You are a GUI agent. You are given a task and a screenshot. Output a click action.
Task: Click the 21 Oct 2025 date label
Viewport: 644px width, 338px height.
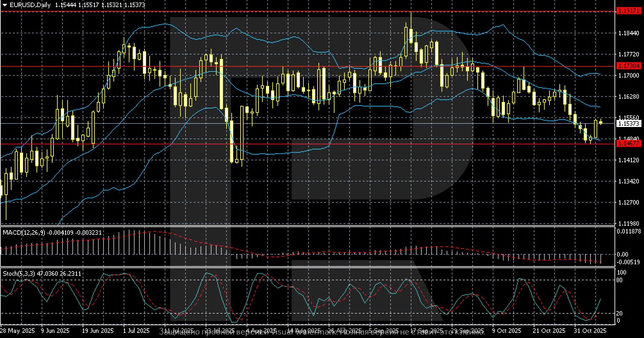pos(549,331)
